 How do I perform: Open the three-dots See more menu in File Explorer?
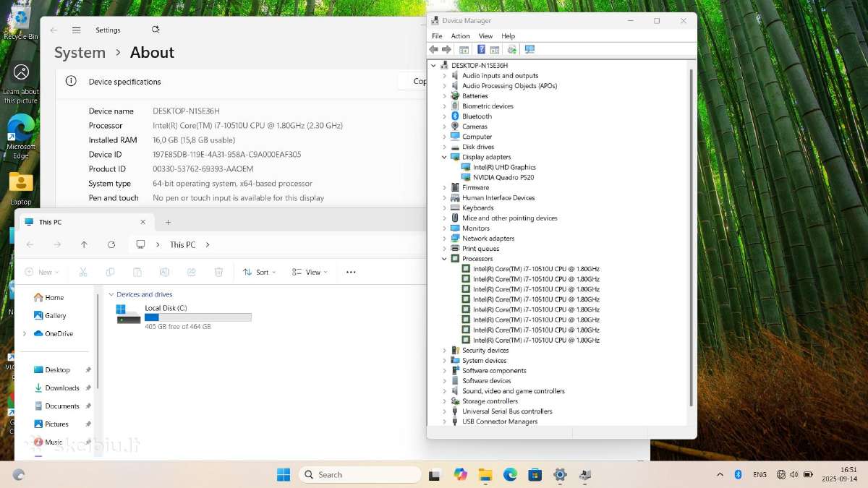click(x=351, y=272)
